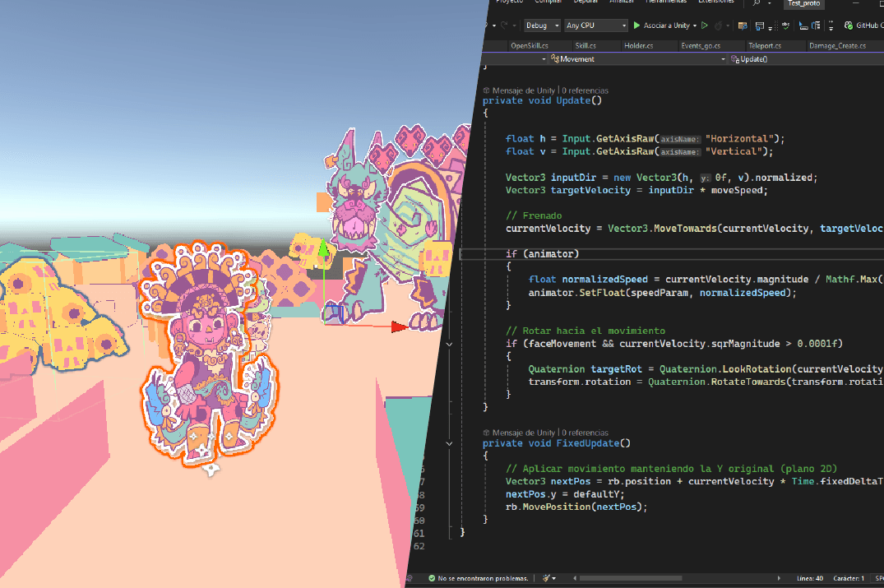The image size is (884, 588).
Task: Open the Hot Reload flame dropdown arrow
Action: pos(727,25)
